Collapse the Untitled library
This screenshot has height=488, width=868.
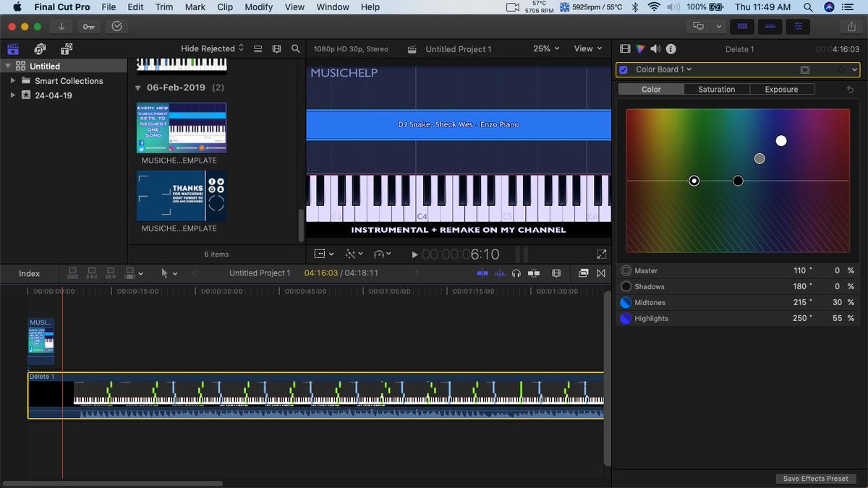pos(8,66)
